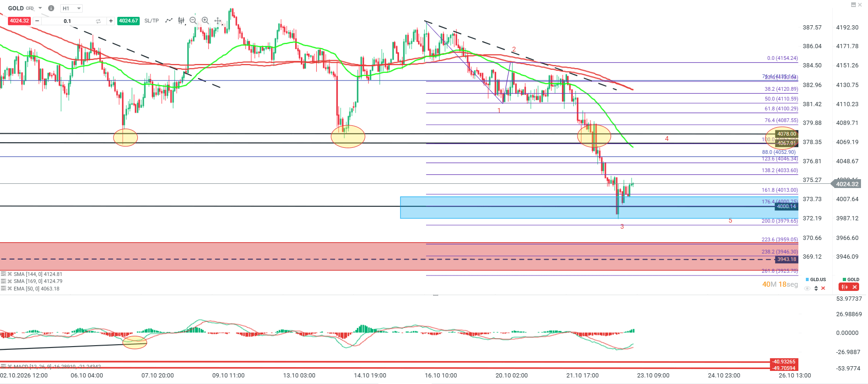This screenshot has width=868, height=384.
Task: Click the GOLD green color swatch
Action: (845, 279)
